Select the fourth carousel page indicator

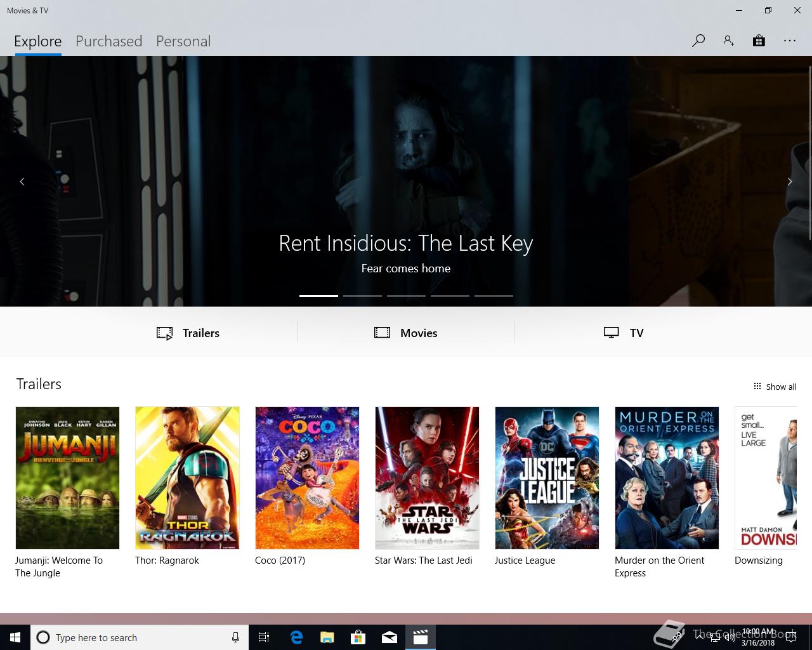(x=450, y=296)
